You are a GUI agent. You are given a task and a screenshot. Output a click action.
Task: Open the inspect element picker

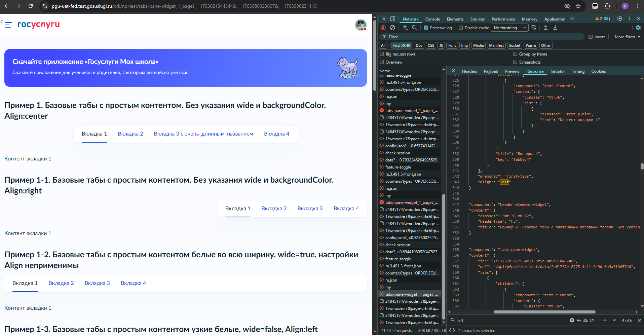[383, 19]
